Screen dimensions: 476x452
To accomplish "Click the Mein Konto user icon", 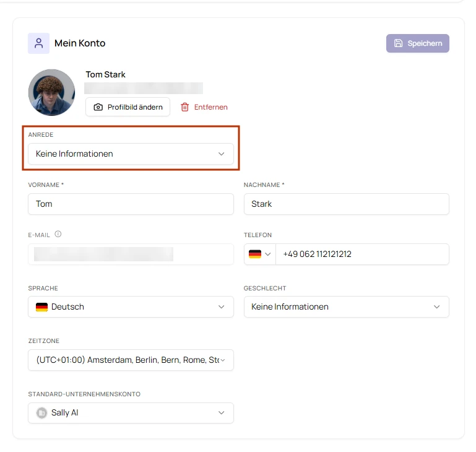I will (38, 43).
